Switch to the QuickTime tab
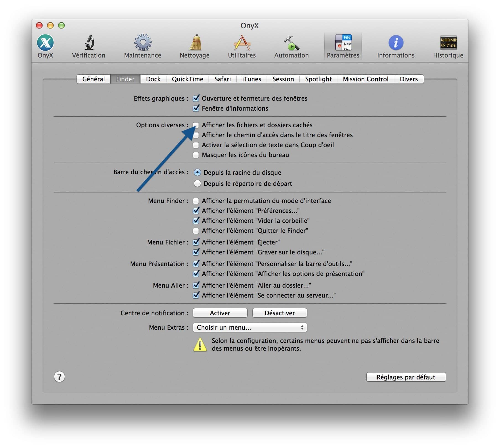 pos(187,79)
